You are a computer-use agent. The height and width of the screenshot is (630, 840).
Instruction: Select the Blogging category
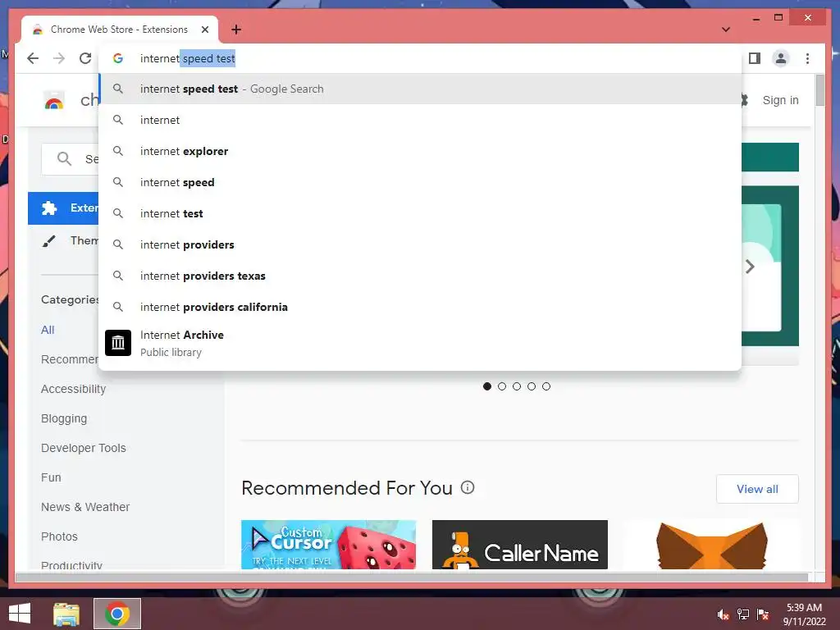[64, 418]
